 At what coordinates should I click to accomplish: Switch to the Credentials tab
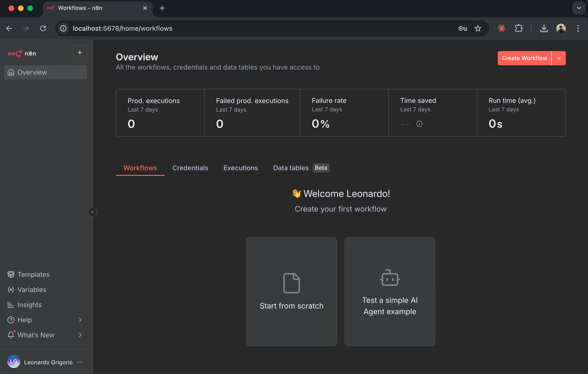point(190,168)
